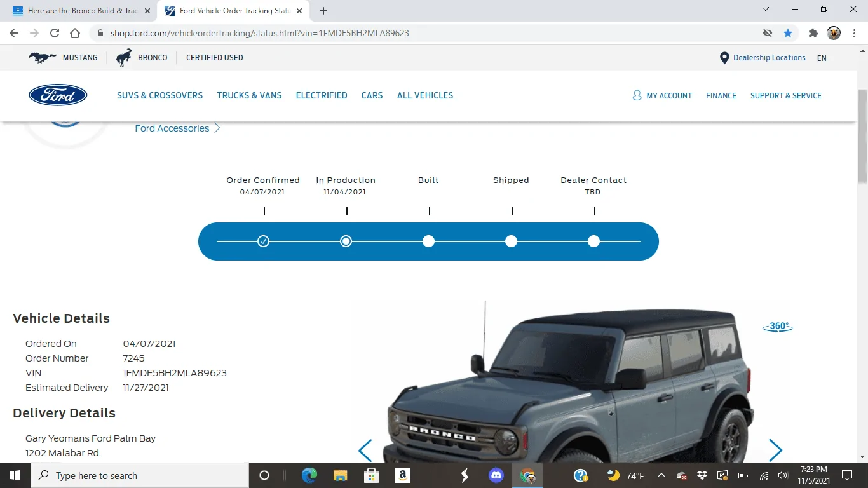
Task: Select estimated delivery 11/27/2021
Action: pyautogui.click(x=146, y=388)
